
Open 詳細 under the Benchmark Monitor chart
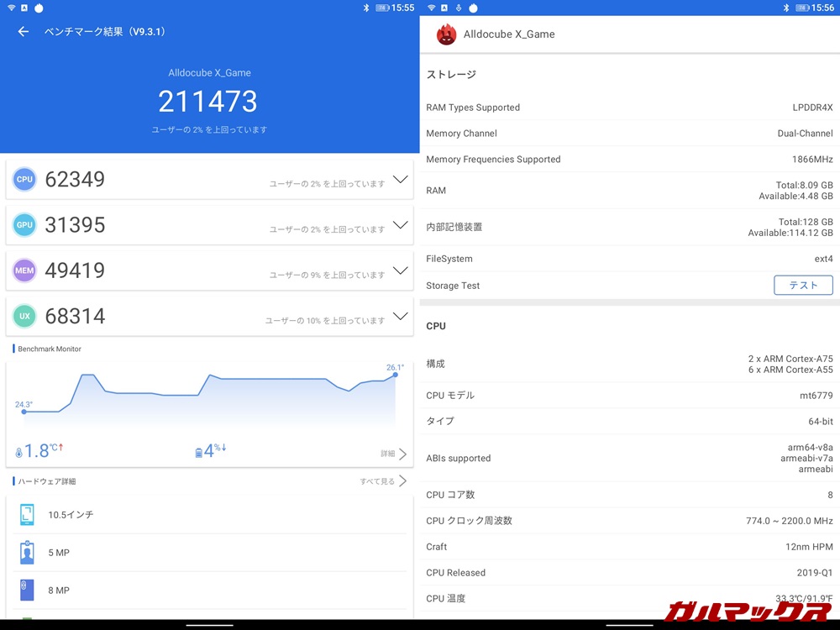point(393,454)
